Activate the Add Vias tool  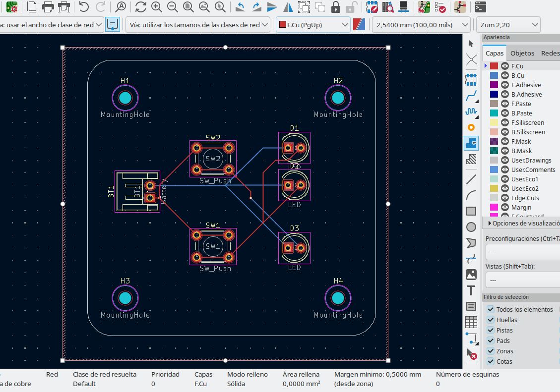(471, 127)
